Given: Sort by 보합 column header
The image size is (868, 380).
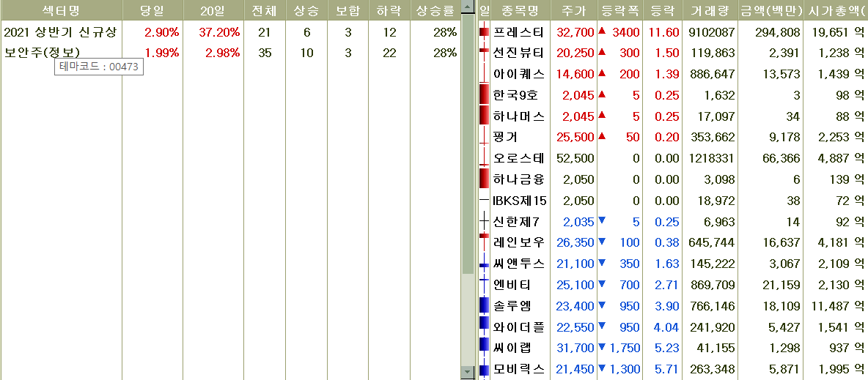Looking at the screenshot, I should pyautogui.click(x=347, y=10).
